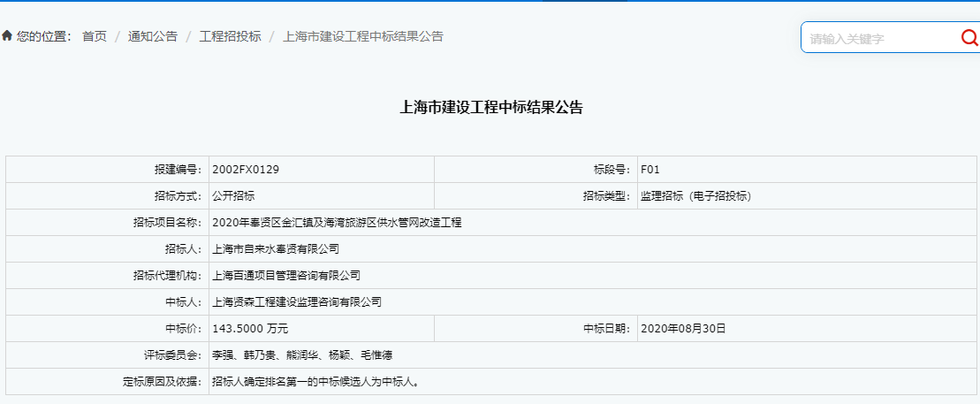Click winning bidder 上海贤森工程建设监理咨询有限公司

(297, 301)
